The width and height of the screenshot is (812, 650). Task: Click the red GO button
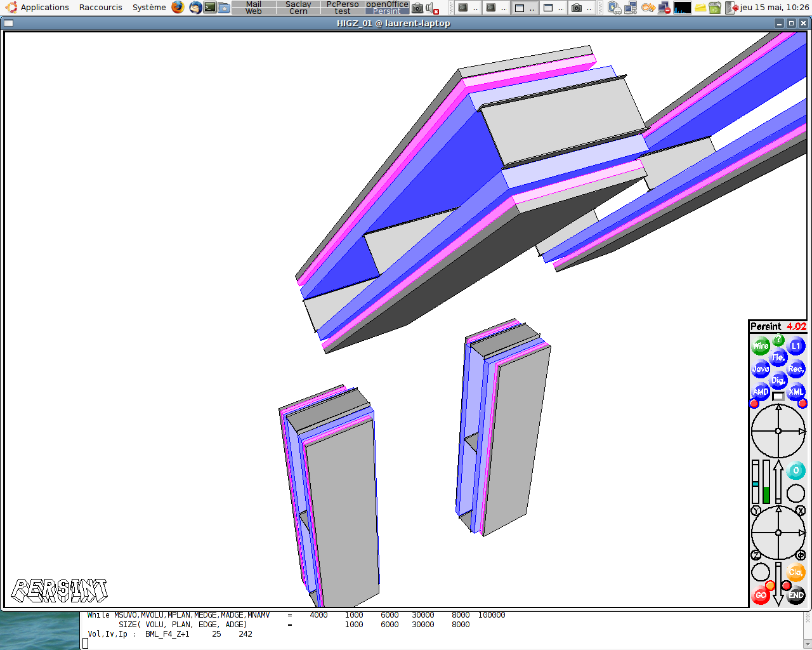click(x=761, y=595)
